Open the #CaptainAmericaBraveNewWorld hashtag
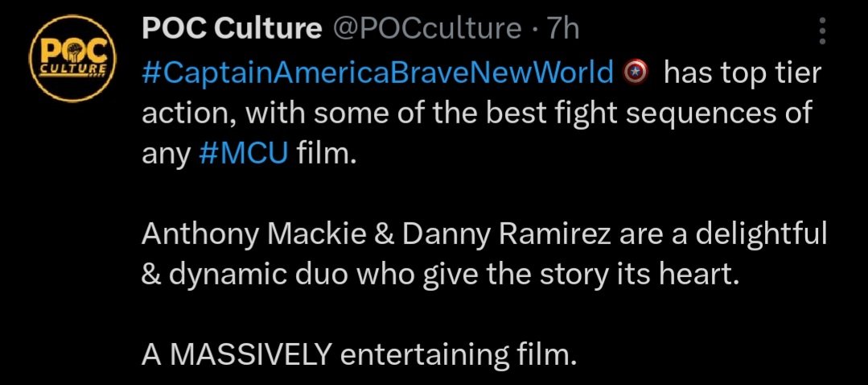 click(377, 74)
